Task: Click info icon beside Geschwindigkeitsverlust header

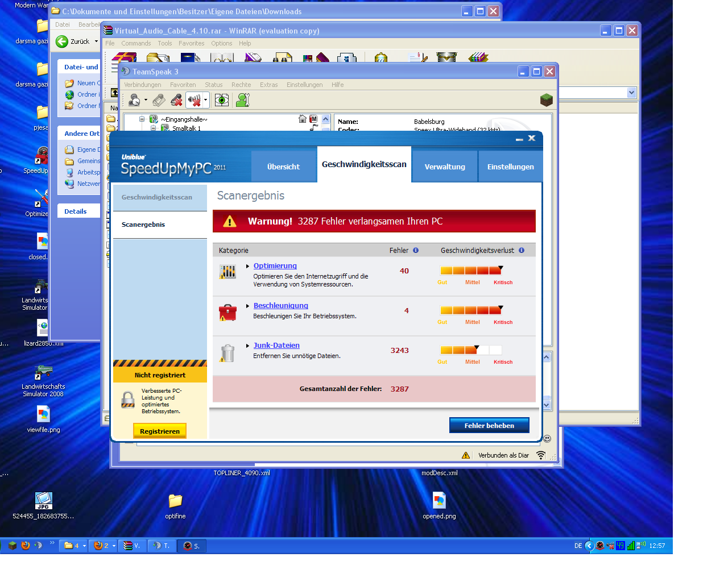Action: coord(522,250)
